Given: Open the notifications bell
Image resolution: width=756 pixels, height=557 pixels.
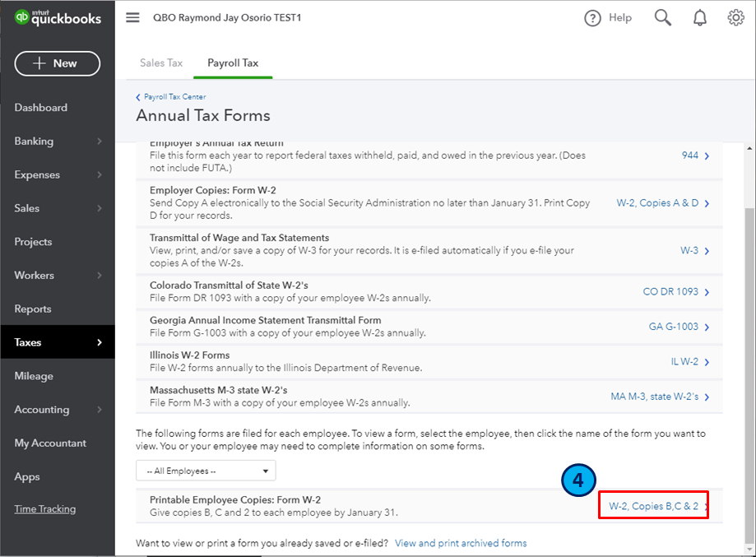Looking at the screenshot, I should (700, 18).
